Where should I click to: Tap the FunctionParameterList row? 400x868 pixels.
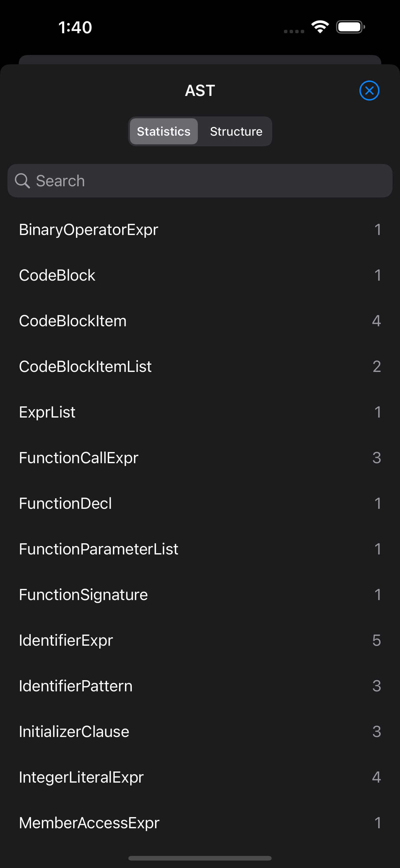pos(200,549)
